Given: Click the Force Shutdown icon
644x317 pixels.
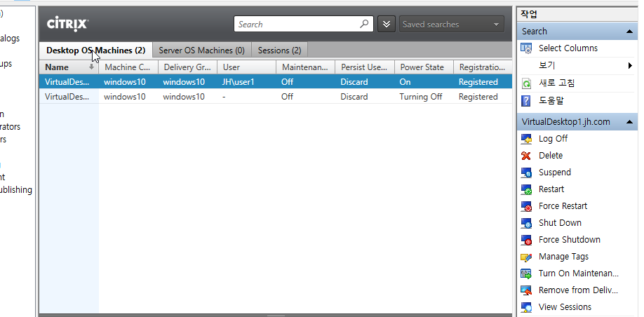Looking at the screenshot, I should tap(526, 240).
